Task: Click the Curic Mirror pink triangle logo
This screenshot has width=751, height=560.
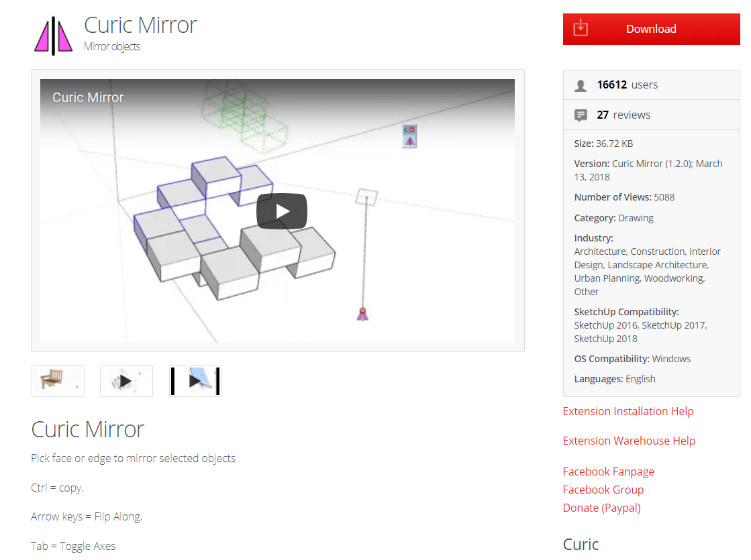Action: (53, 36)
